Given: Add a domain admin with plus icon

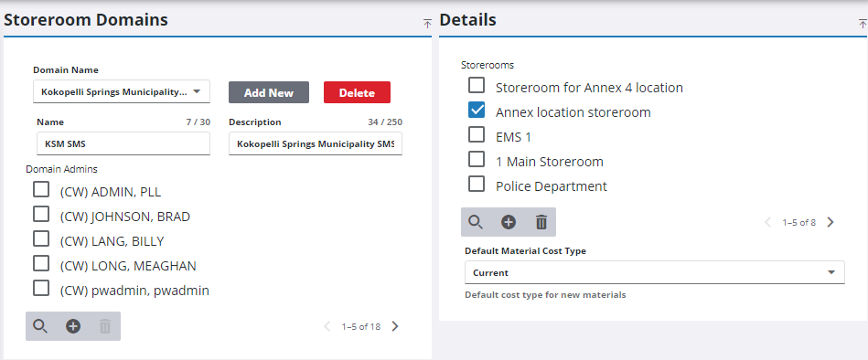Looking at the screenshot, I should (73, 326).
